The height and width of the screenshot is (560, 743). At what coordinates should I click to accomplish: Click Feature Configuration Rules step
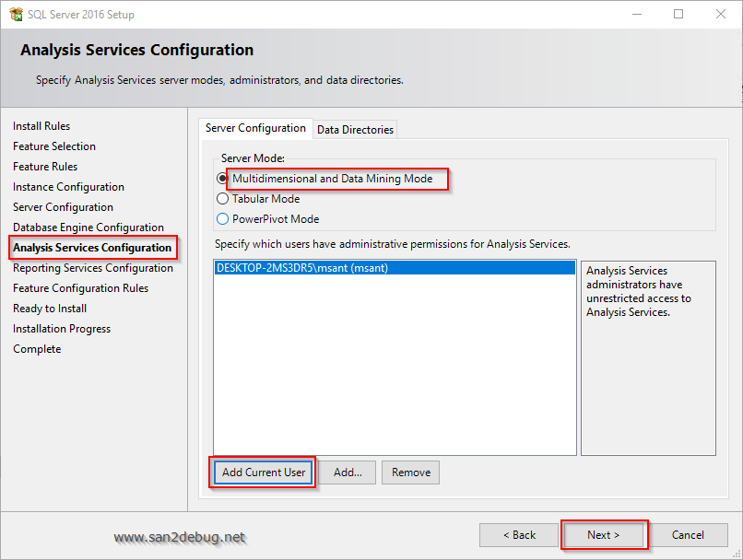pyautogui.click(x=80, y=288)
